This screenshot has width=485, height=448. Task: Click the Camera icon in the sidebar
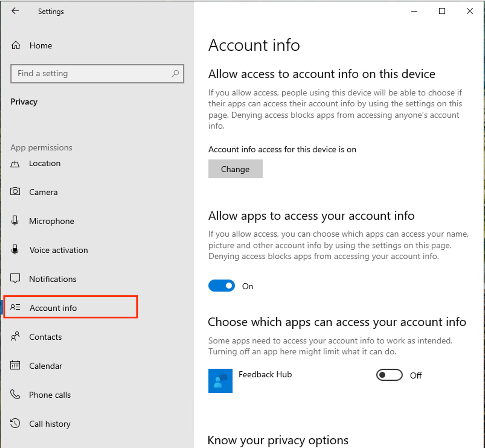(15, 191)
